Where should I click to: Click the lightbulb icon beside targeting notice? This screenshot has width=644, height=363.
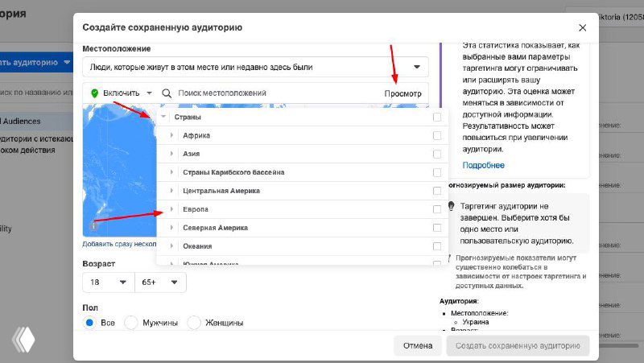(451, 206)
